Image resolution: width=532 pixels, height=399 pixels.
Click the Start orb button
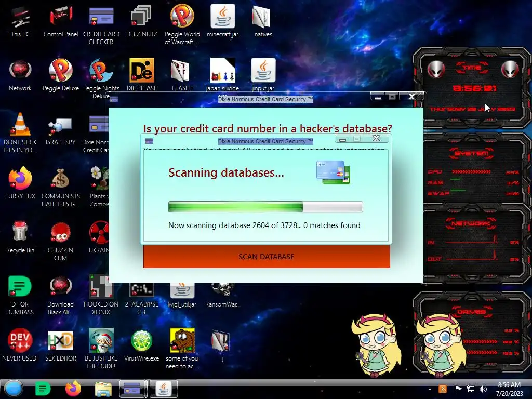click(14, 389)
